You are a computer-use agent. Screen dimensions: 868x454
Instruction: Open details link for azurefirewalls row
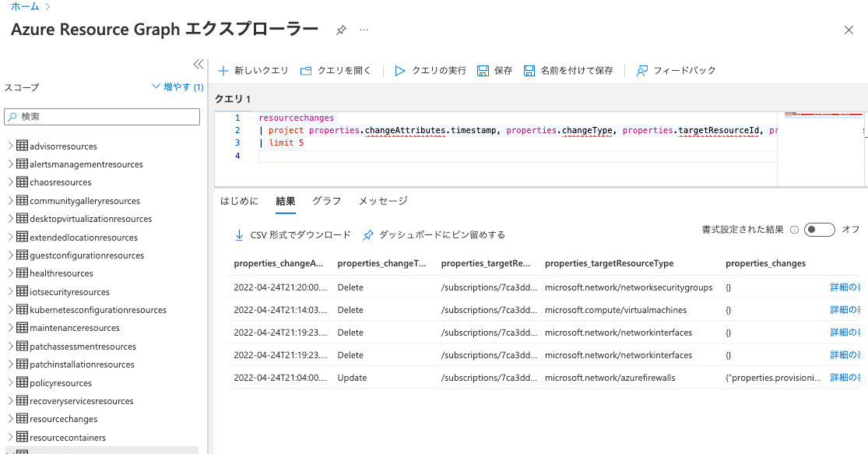click(845, 378)
